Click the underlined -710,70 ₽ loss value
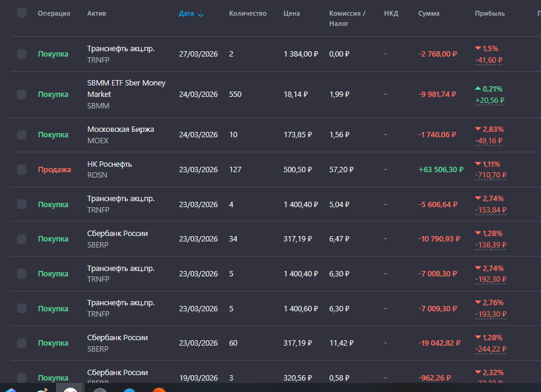541x392 pixels. (489, 175)
